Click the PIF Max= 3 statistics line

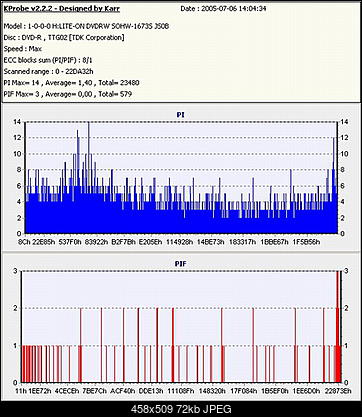68,94
